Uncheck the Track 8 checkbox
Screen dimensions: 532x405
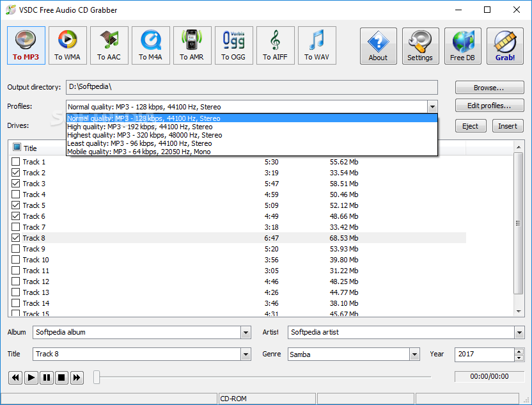(x=15, y=237)
